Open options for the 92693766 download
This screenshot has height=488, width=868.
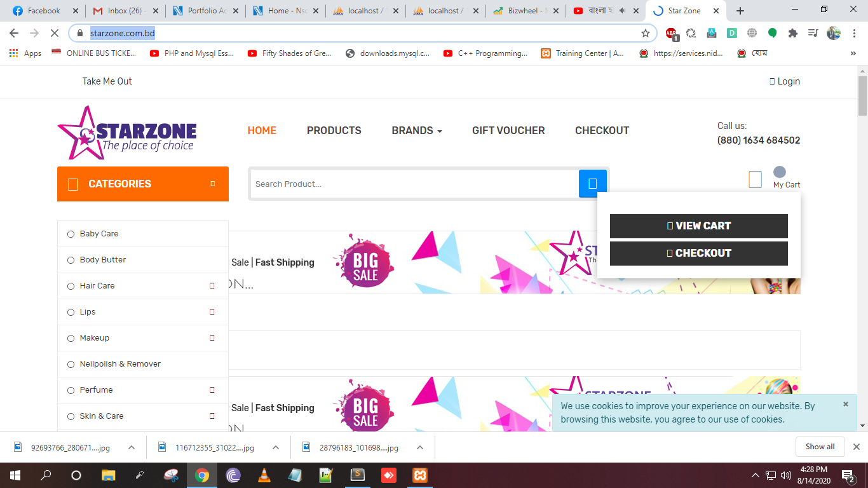coord(132,447)
